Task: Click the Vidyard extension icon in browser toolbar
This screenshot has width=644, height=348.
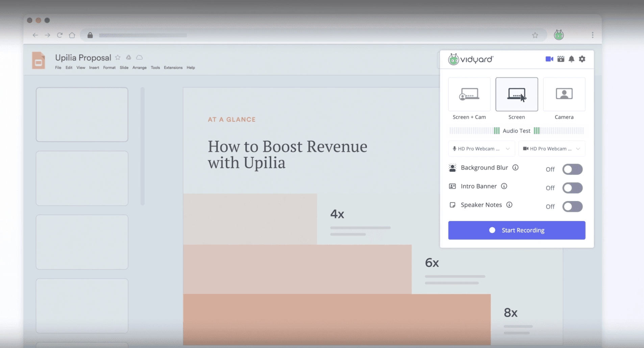Action: [558, 35]
